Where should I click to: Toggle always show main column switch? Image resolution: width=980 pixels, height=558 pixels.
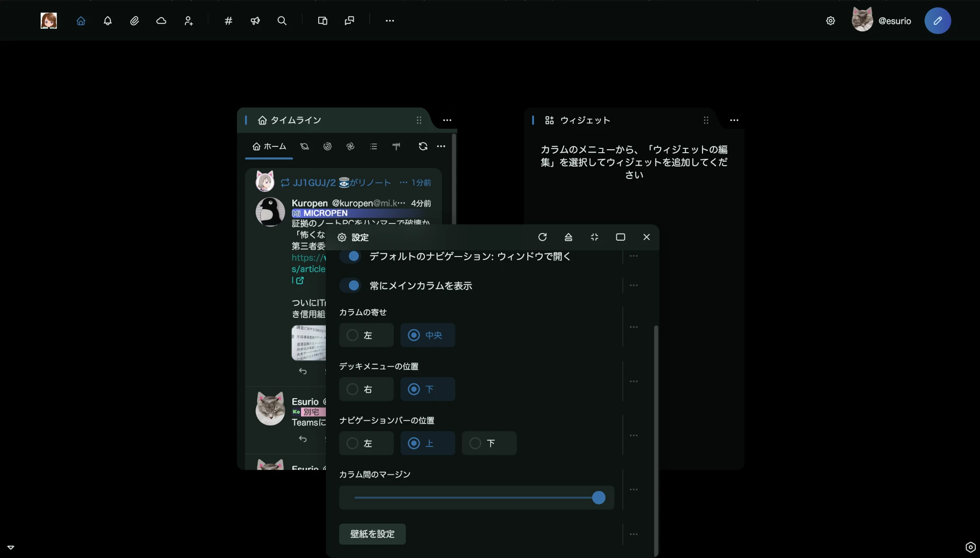351,285
